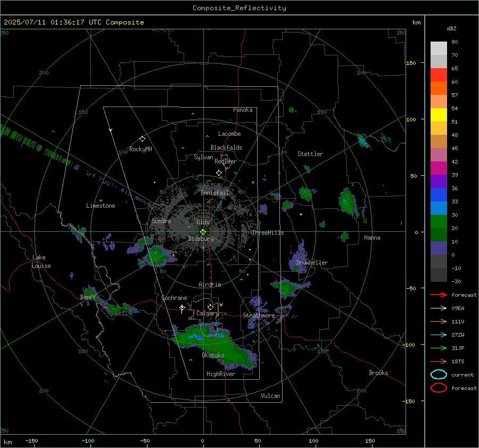Click the yellow diamond marker near RockyMH
The width and height of the screenshot is (479, 448).
coord(142,139)
